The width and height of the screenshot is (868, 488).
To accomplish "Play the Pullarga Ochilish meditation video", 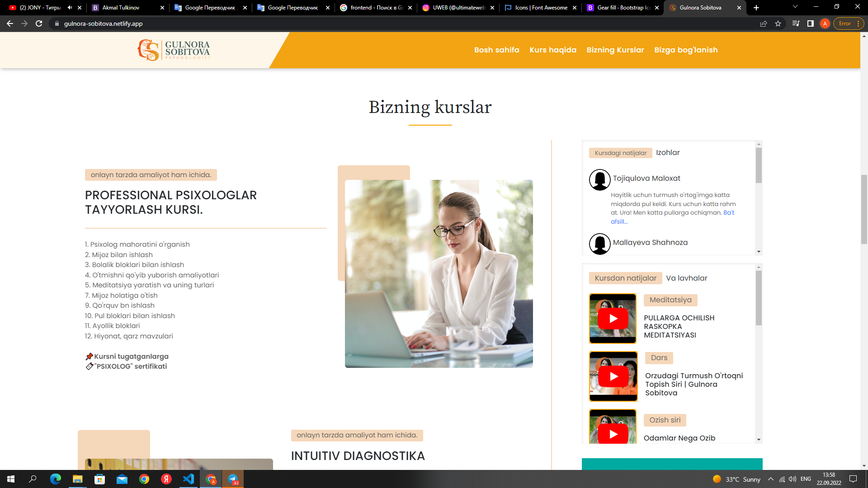I will pos(613,319).
